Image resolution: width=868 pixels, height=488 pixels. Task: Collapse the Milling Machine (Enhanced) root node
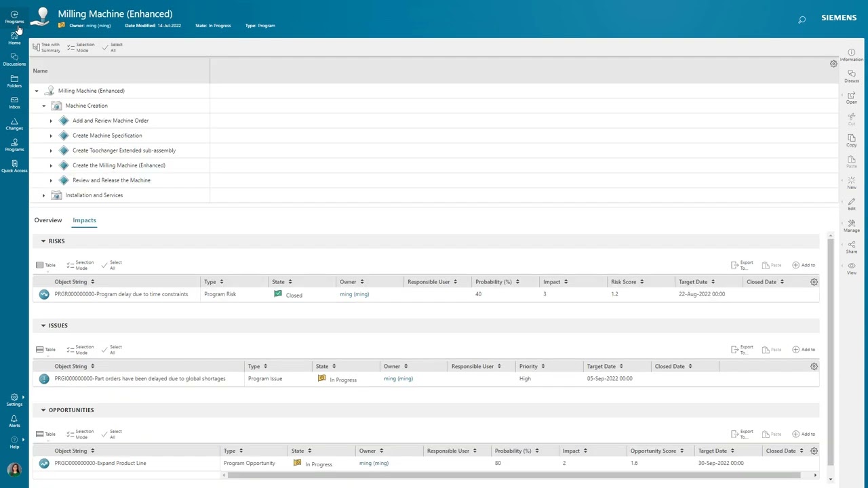point(37,91)
